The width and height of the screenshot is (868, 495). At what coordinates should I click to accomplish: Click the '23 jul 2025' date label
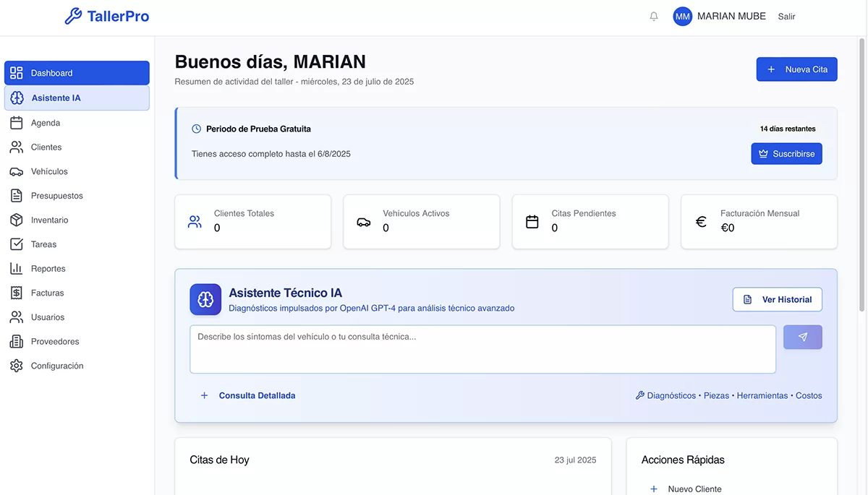(576, 460)
